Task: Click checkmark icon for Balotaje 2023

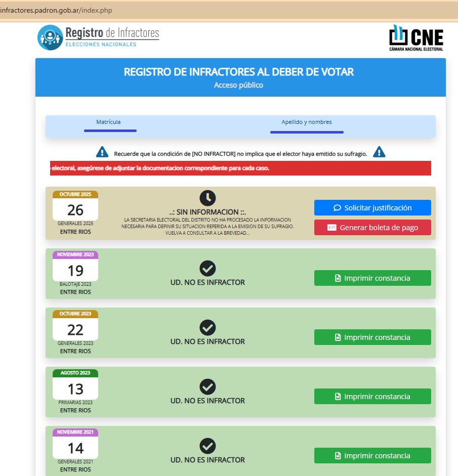Action: [207, 269]
